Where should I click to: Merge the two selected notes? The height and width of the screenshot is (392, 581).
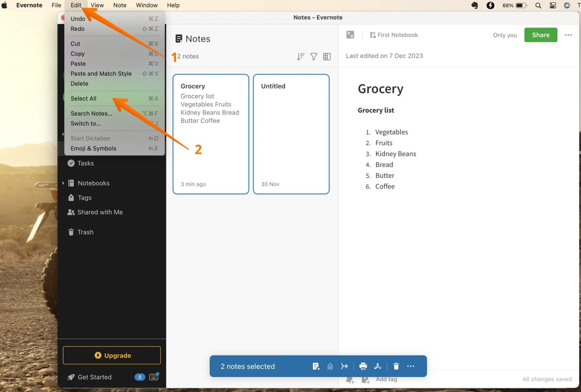click(x=344, y=366)
